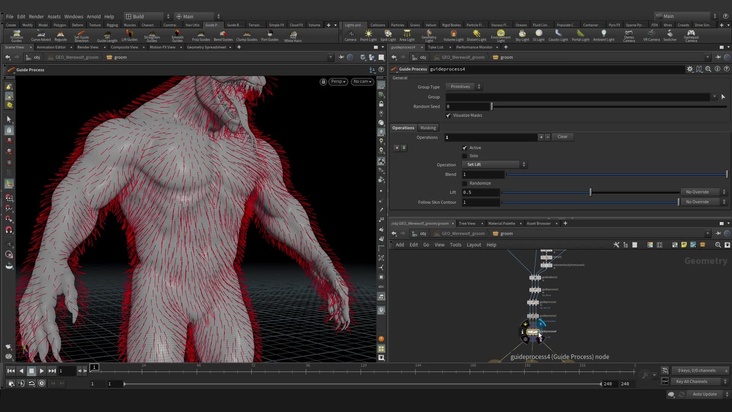Click the Smooth Guides shelf tool
The image size is (732, 412).
coord(175,36)
